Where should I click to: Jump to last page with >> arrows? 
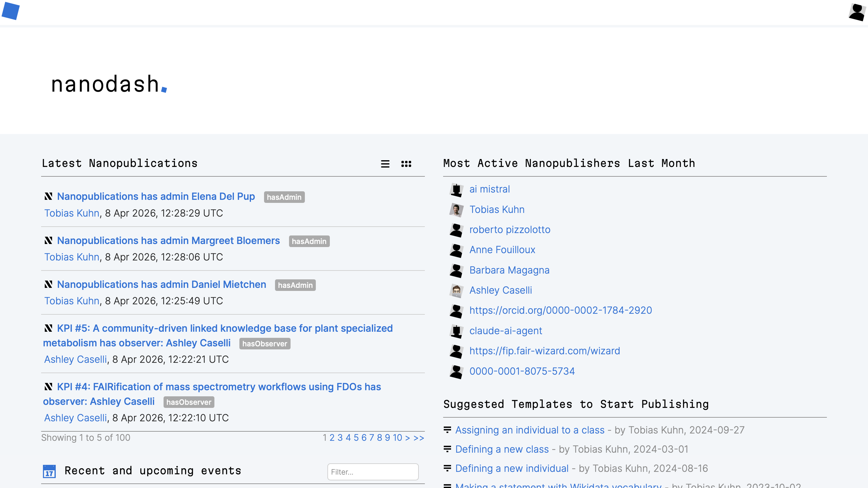point(418,437)
